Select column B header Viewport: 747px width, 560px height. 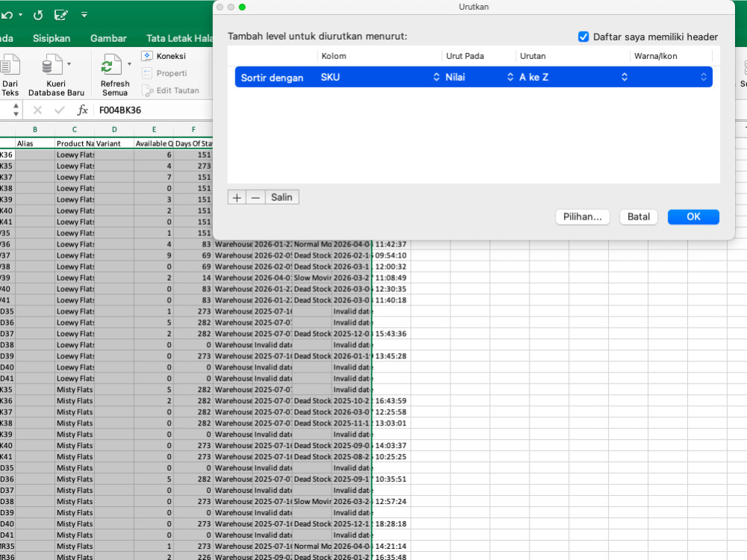click(x=35, y=129)
